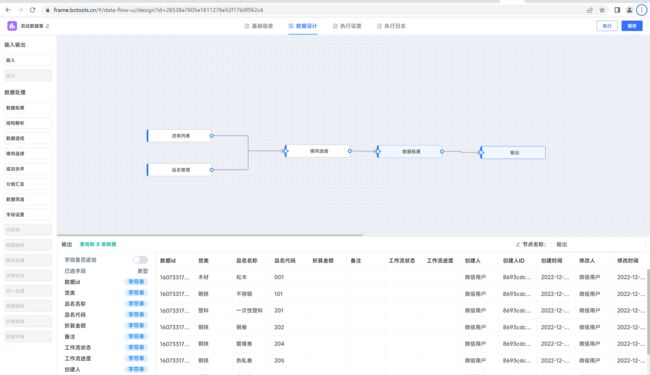Click output port of the 品名管理 node

[x=211, y=169]
